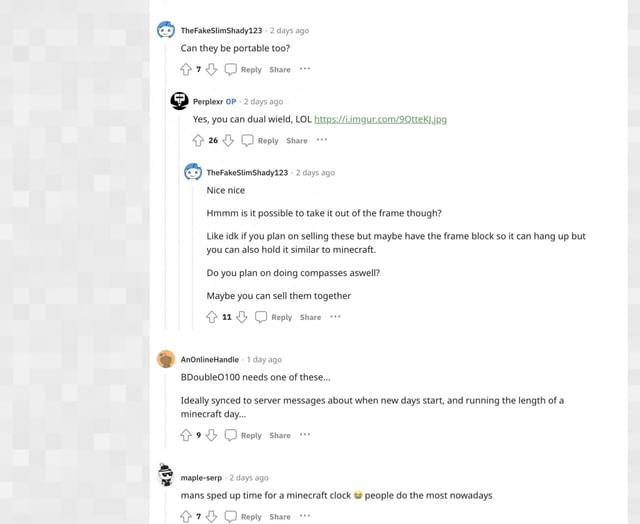The height and width of the screenshot is (524, 640).
Task: Open more options on AnOnlineHandle's comment
Action: (305, 434)
